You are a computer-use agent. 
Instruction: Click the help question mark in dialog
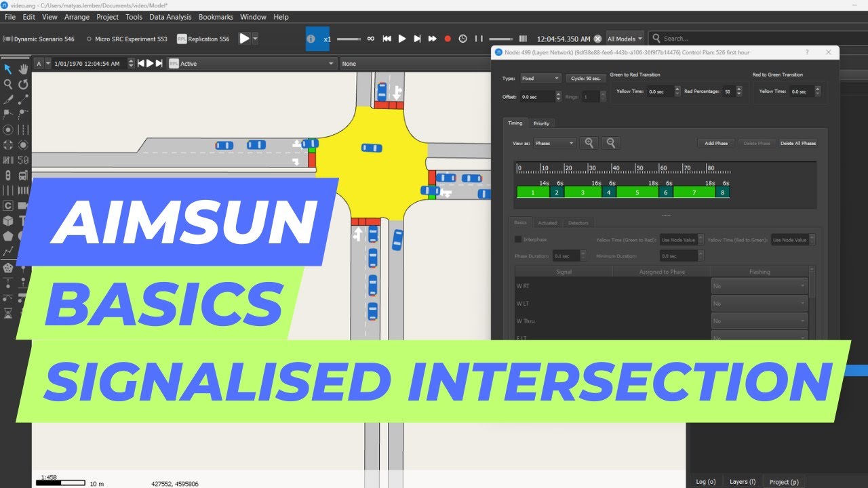[x=806, y=52]
